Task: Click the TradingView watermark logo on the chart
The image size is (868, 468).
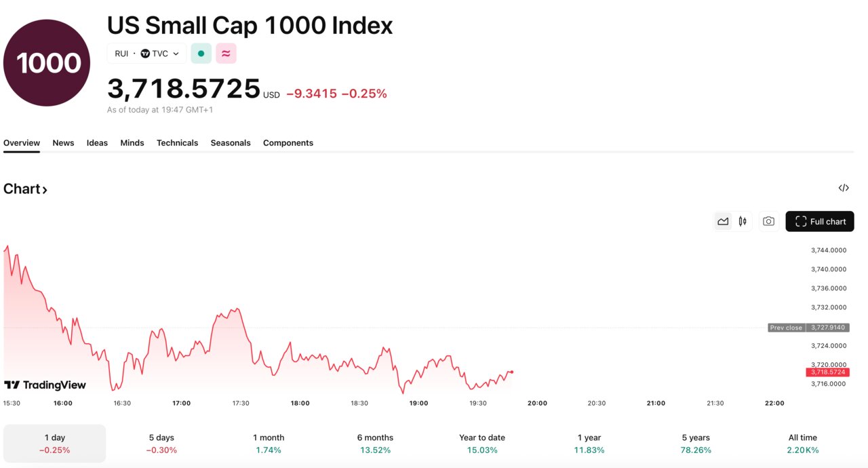Action: [45, 385]
